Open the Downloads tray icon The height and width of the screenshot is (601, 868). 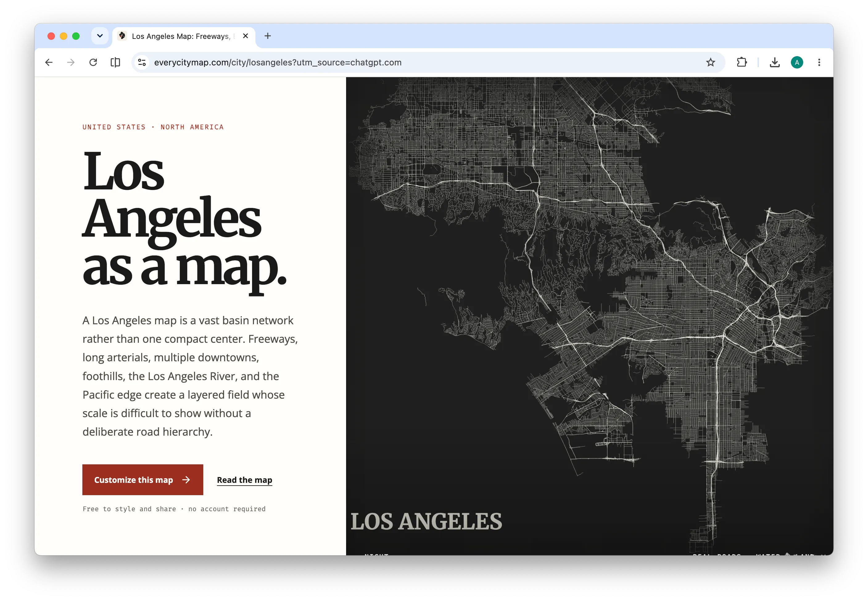(775, 63)
